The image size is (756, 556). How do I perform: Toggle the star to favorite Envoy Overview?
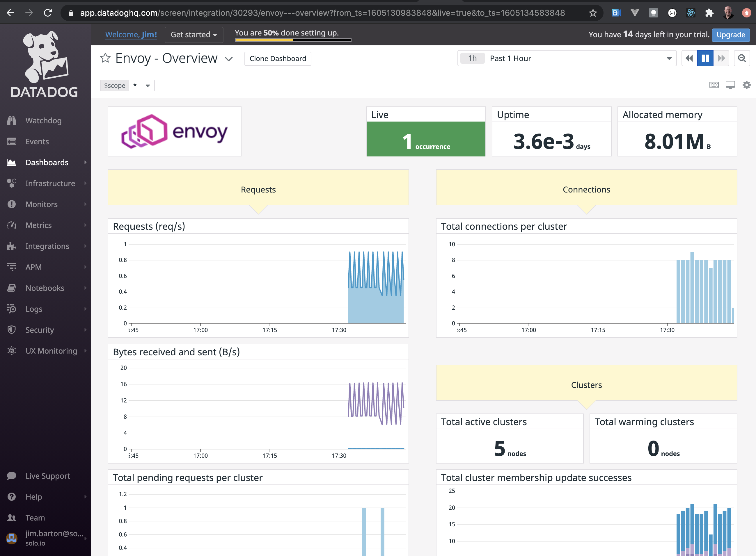pyautogui.click(x=104, y=58)
